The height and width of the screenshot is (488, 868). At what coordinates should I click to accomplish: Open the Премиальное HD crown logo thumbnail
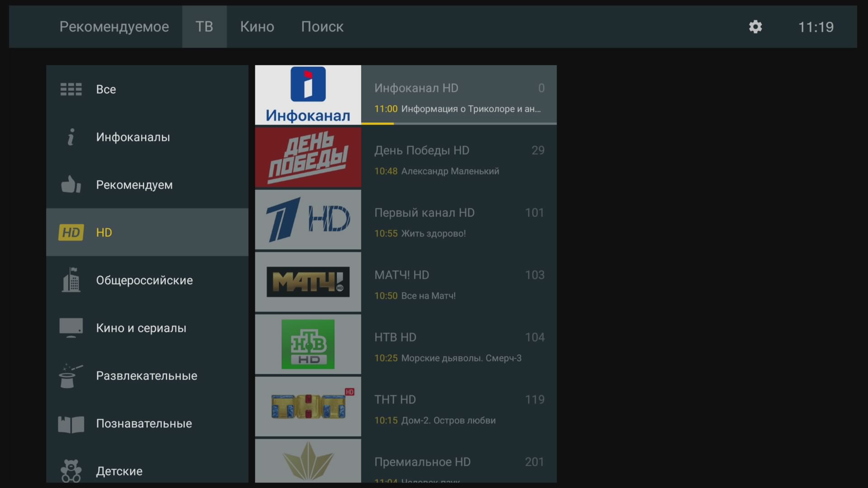pos(308,461)
